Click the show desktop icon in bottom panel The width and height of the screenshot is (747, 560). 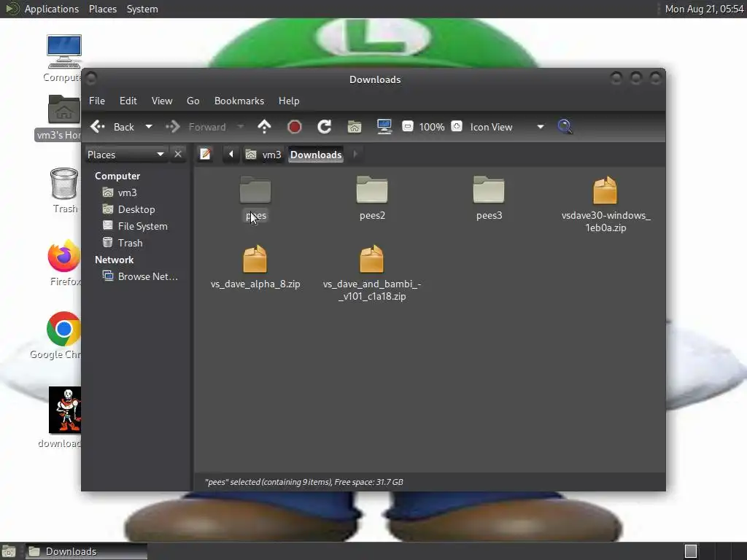[x=9, y=551]
